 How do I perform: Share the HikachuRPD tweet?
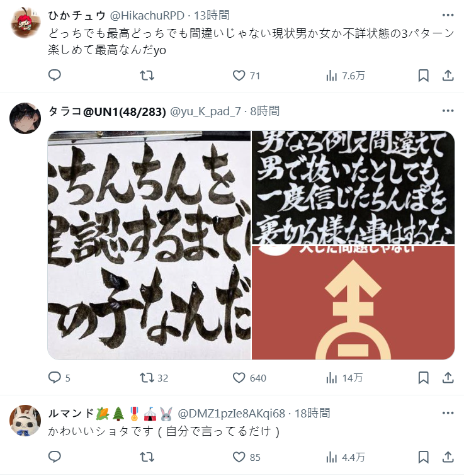pyautogui.click(x=448, y=76)
